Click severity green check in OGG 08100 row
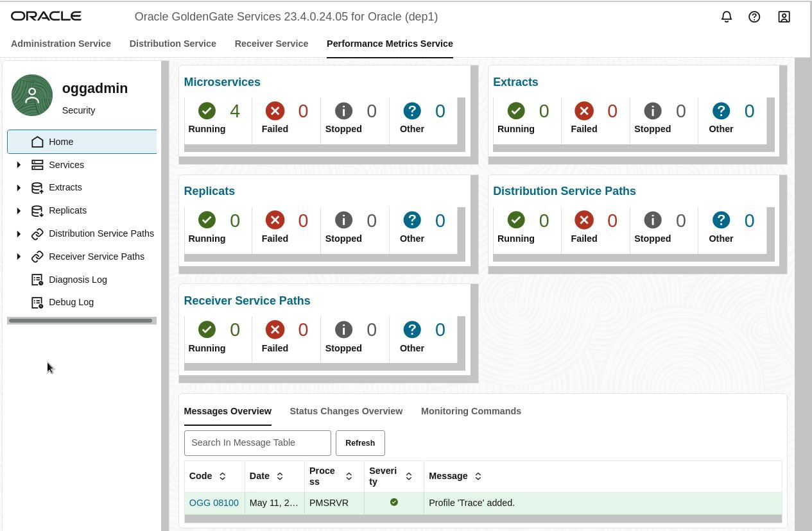The height and width of the screenshot is (531, 812). point(394,502)
